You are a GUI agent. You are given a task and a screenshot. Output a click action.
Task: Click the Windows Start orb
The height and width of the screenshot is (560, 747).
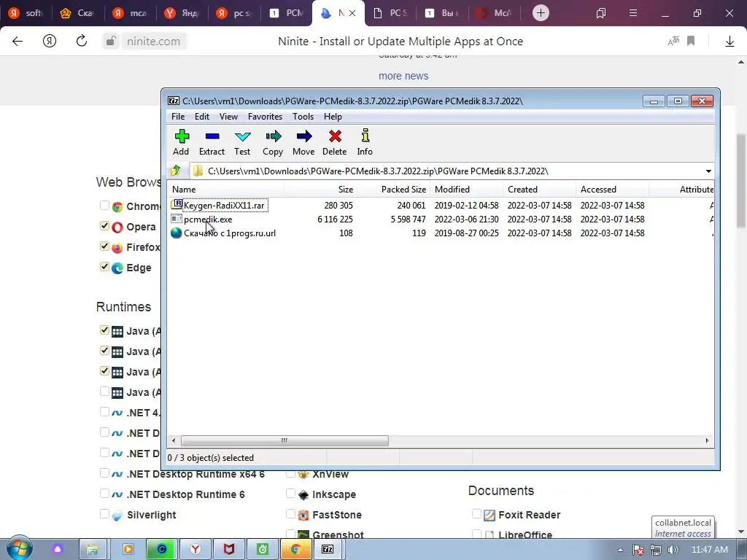click(20, 548)
